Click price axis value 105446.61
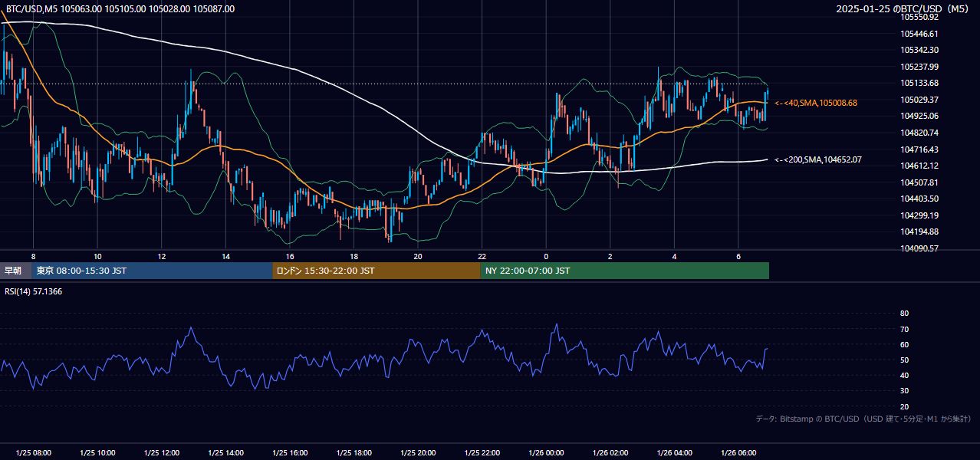 919,34
